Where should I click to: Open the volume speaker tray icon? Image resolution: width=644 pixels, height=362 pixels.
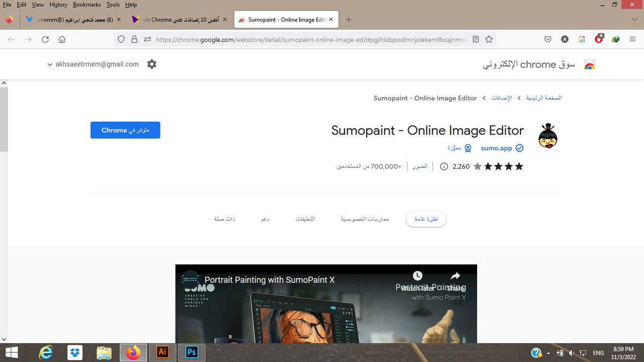coord(572,353)
